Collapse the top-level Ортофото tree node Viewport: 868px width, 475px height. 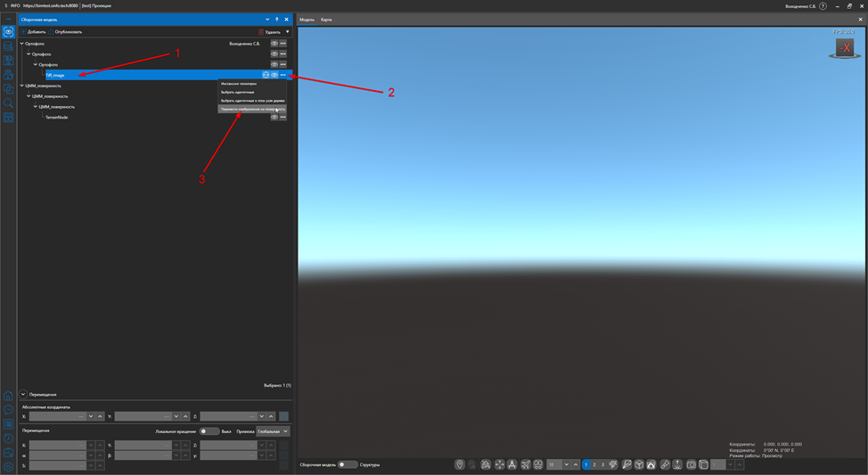(22, 43)
